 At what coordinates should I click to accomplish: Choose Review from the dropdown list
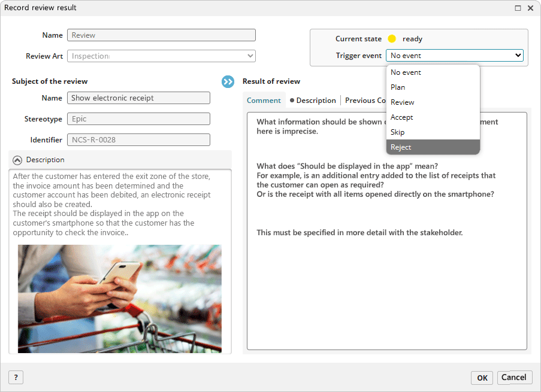[x=433, y=102]
